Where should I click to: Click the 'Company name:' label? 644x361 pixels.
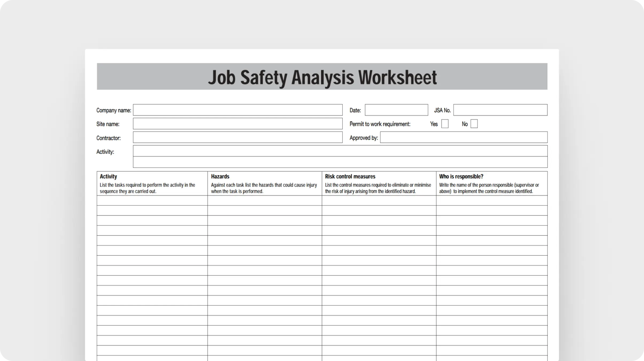(x=114, y=110)
